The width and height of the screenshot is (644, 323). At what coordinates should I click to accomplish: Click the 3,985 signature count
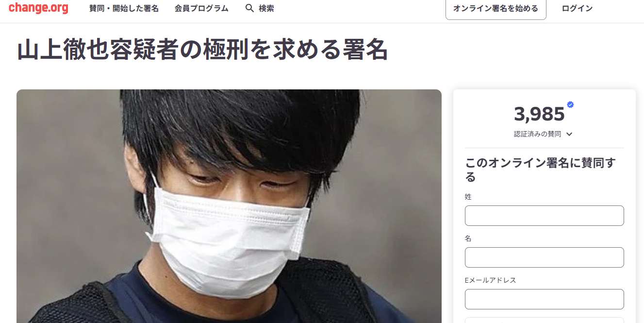pos(539,114)
